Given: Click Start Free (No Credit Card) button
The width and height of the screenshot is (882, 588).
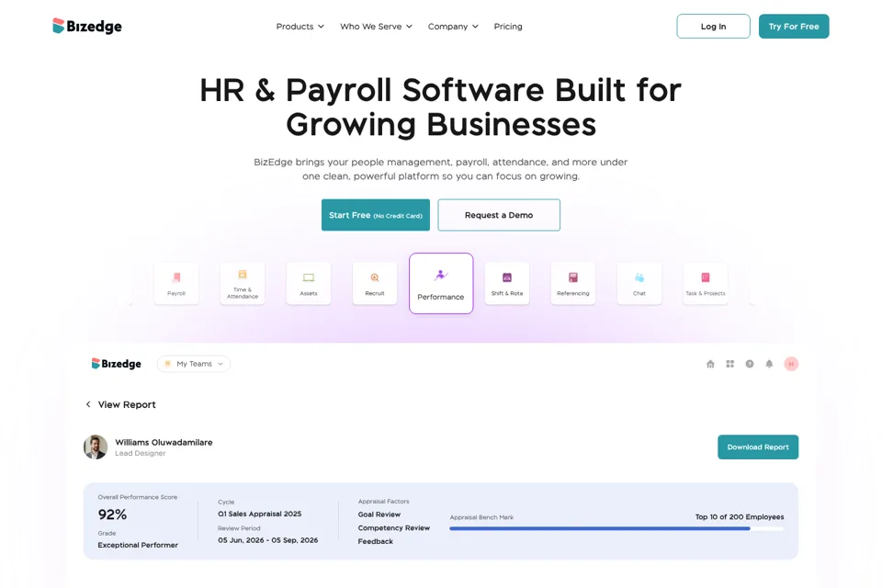Looking at the screenshot, I should point(376,215).
